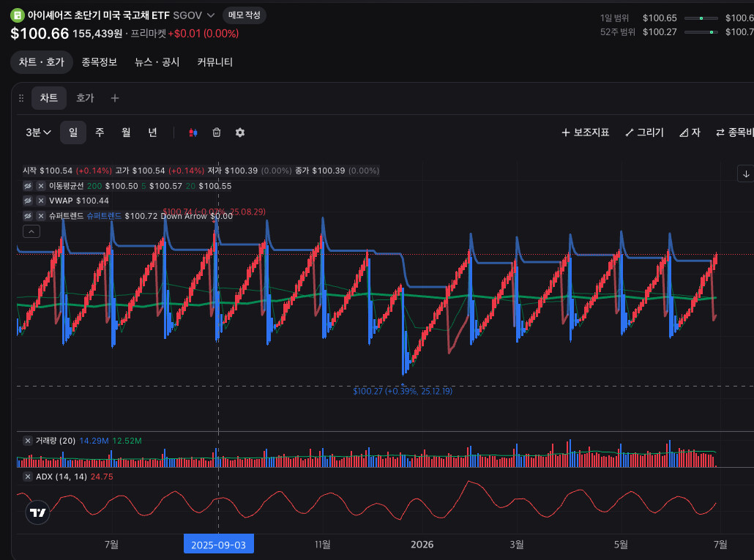
Task: Remove the ADX indicator
Action: tap(27, 477)
